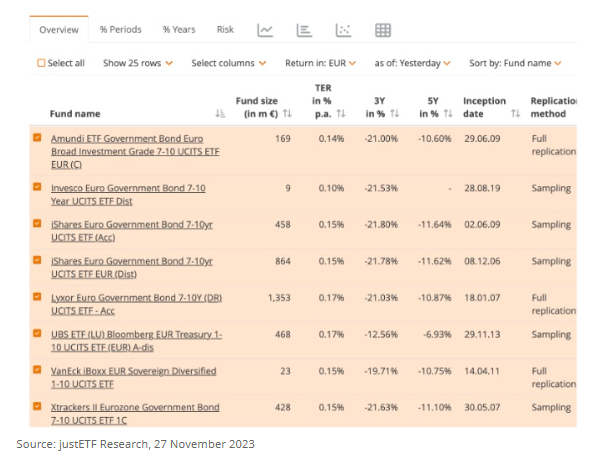Screen dimensions: 597x460
Task: Uncheck the UBS ETF Bloomberg EUR Treasury row
Action: [x=37, y=333]
